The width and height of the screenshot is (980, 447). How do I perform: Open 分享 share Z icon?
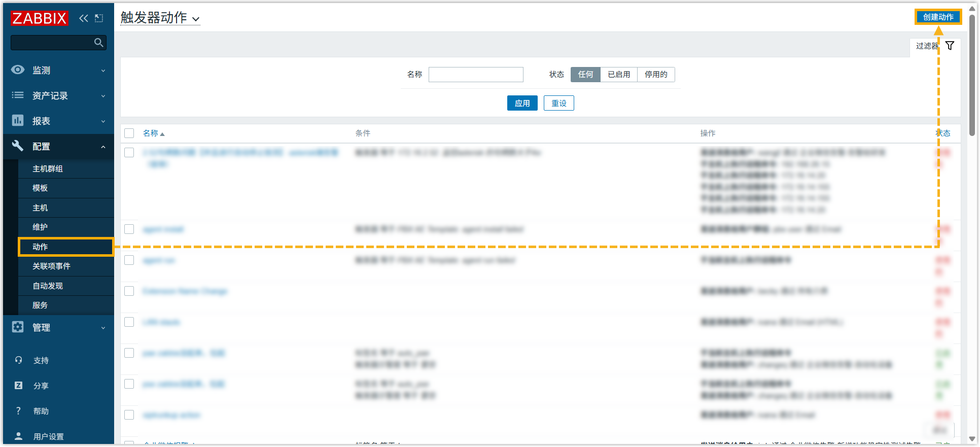point(19,386)
